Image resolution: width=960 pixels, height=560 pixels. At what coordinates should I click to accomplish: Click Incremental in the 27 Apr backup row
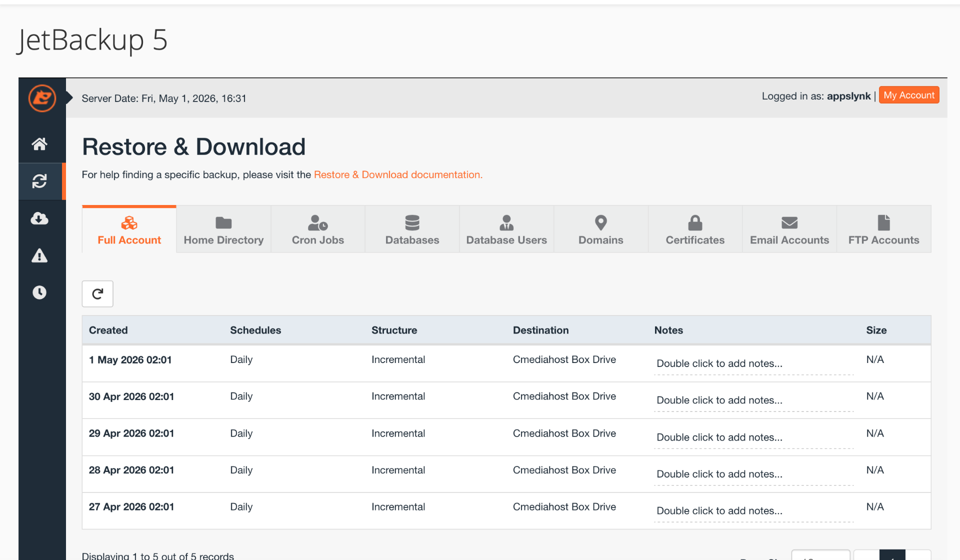pyautogui.click(x=398, y=506)
